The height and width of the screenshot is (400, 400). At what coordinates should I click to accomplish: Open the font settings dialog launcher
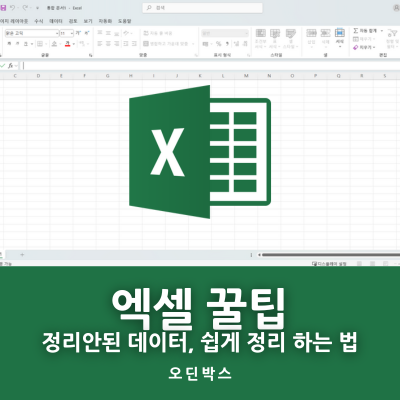point(91,55)
